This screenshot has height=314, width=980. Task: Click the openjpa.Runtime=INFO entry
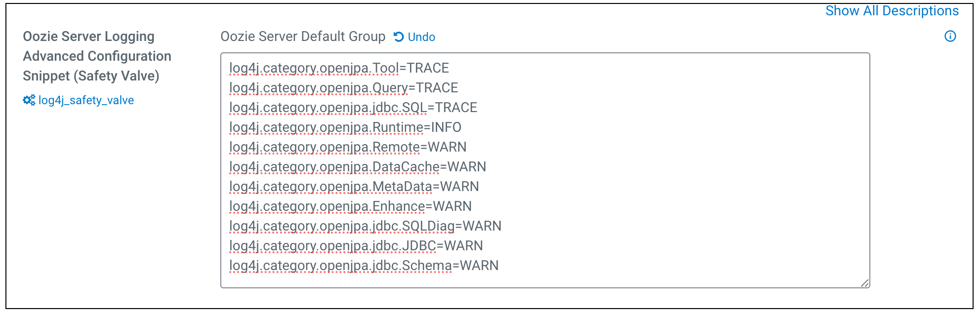[345, 127]
